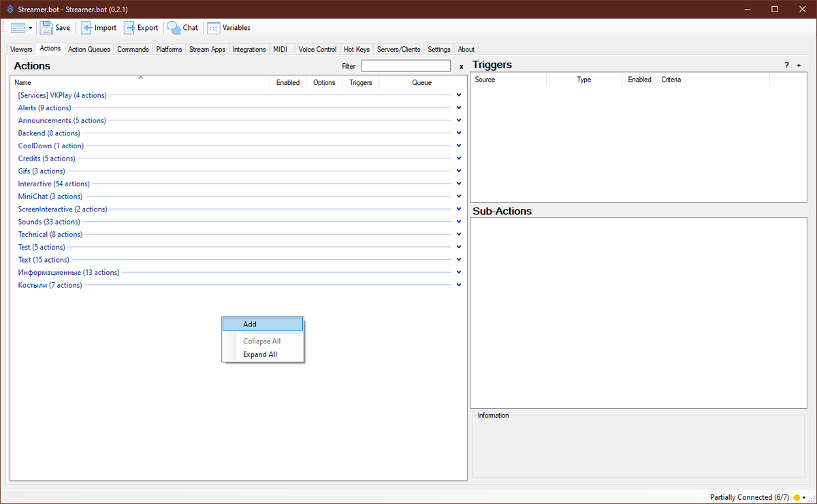Select the Test (5 actions) group label
This screenshot has width=817, height=504.
42,247
